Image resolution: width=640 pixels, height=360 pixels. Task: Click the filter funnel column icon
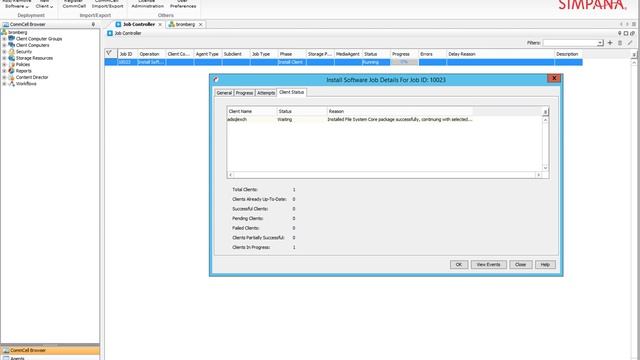(109, 53)
